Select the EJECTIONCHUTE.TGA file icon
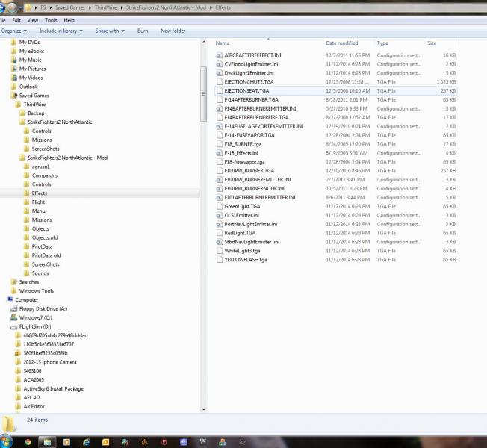The width and height of the screenshot is (487, 448). pos(220,82)
